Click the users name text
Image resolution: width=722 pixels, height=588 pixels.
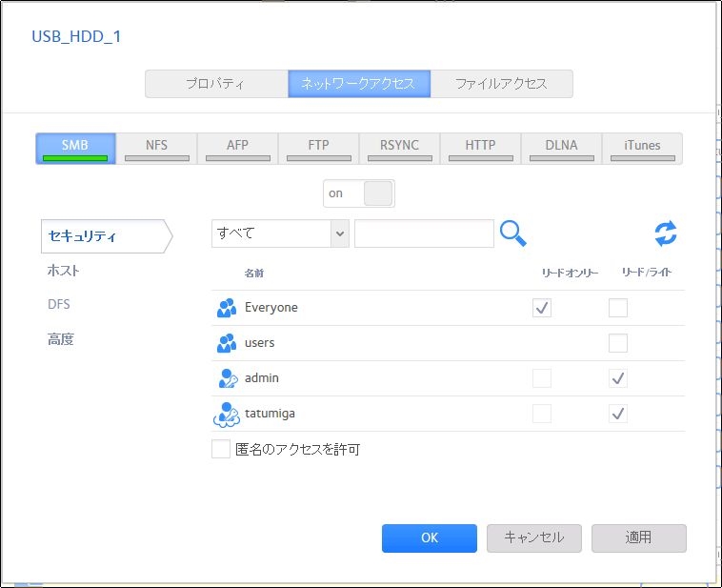pyautogui.click(x=260, y=343)
